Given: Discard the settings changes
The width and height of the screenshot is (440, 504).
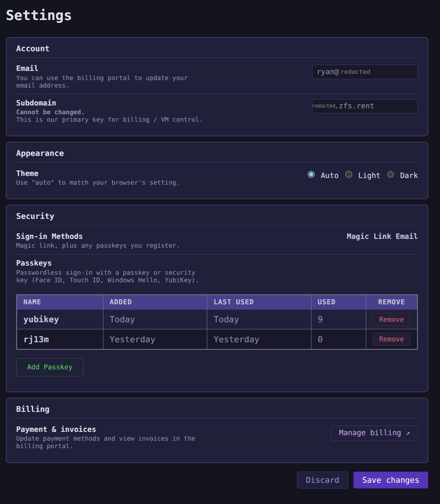Looking at the screenshot, I should point(322,480).
